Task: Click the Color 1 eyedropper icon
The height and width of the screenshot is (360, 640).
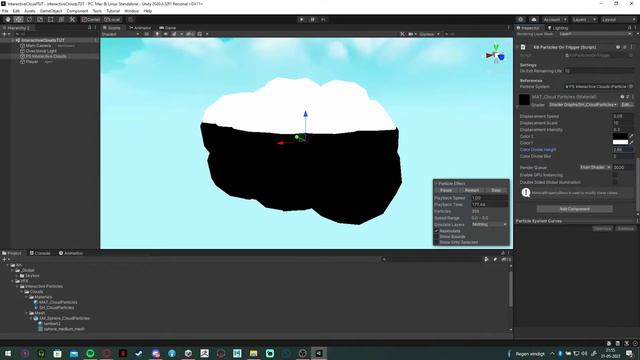Action: tap(631, 142)
